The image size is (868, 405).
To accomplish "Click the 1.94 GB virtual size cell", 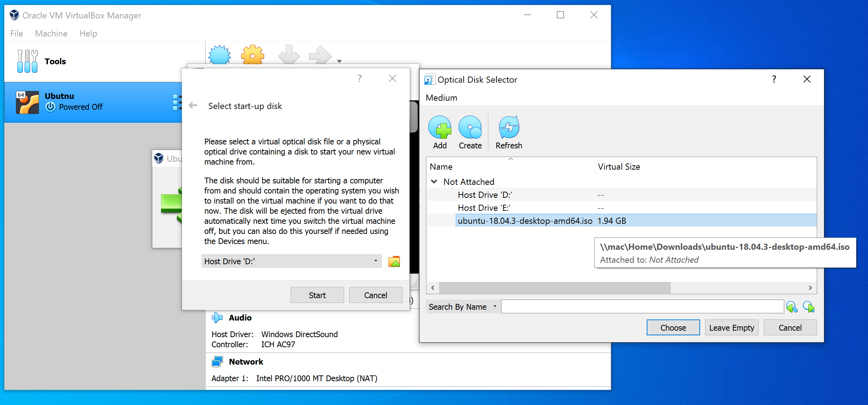I will pos(612,221).
